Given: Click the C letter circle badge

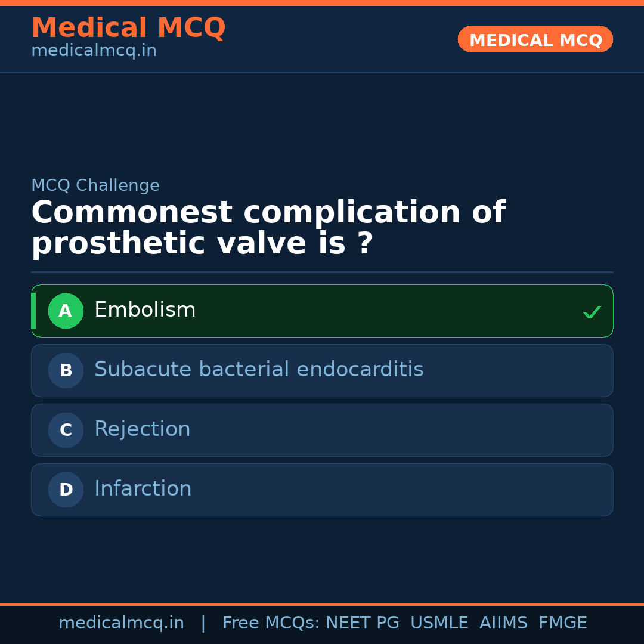Looking at the screenshot, I should (66, 431).
